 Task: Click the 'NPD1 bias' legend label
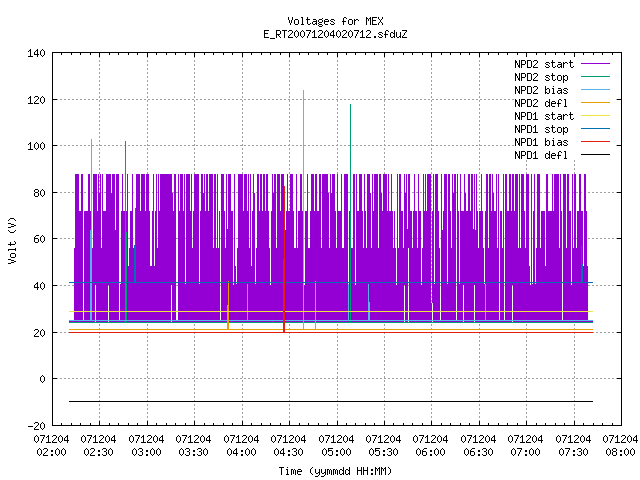coord(541,142)
